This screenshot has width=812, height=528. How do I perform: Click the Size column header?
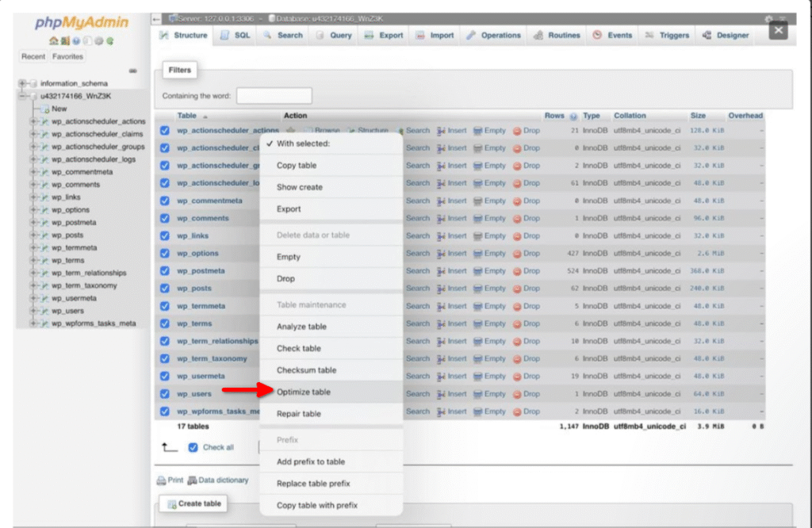(x=698, y=116)
